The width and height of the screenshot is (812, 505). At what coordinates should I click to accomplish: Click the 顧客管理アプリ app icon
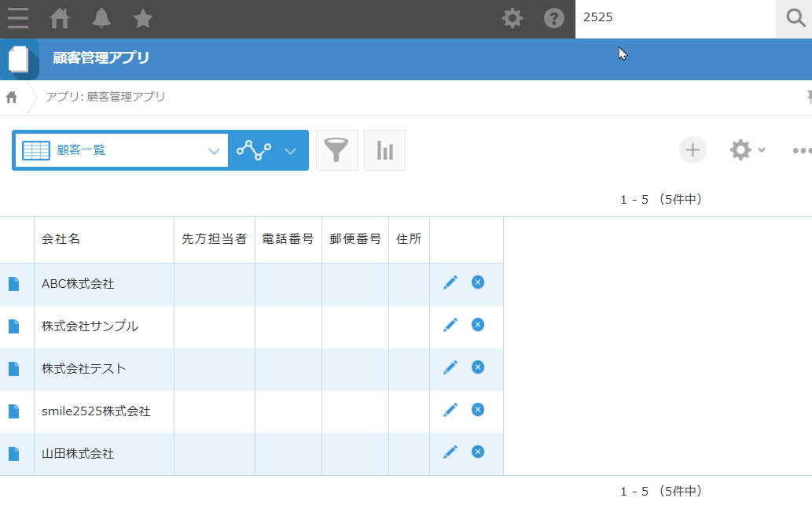(19, 59)
